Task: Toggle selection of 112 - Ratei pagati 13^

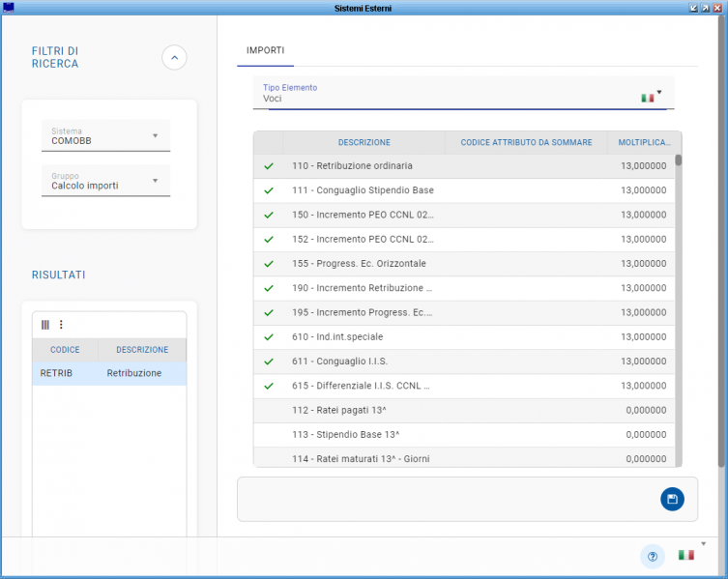Action: pos(269,410)
